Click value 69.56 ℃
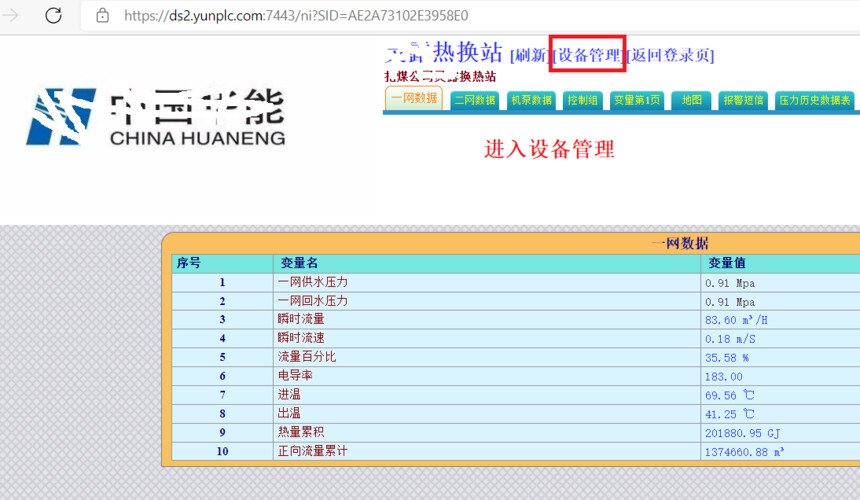 730,395
